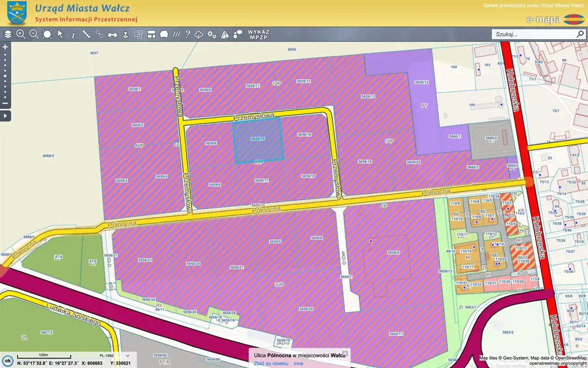
Task: Click the plus on the zoom slider
Action: (6, 47)
